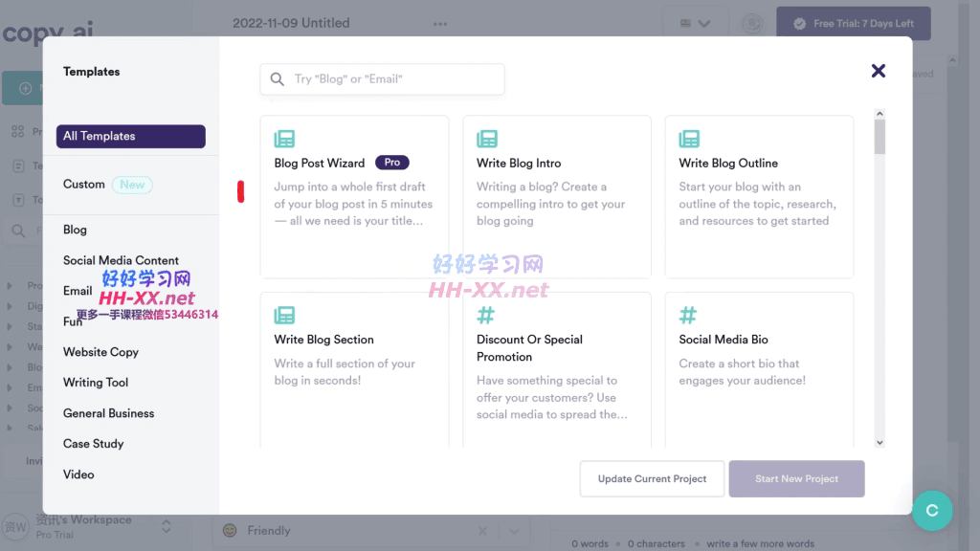Click the 2022-11-09 Untitled project title
Screen dimensions: 980x551
coord(291,23)
